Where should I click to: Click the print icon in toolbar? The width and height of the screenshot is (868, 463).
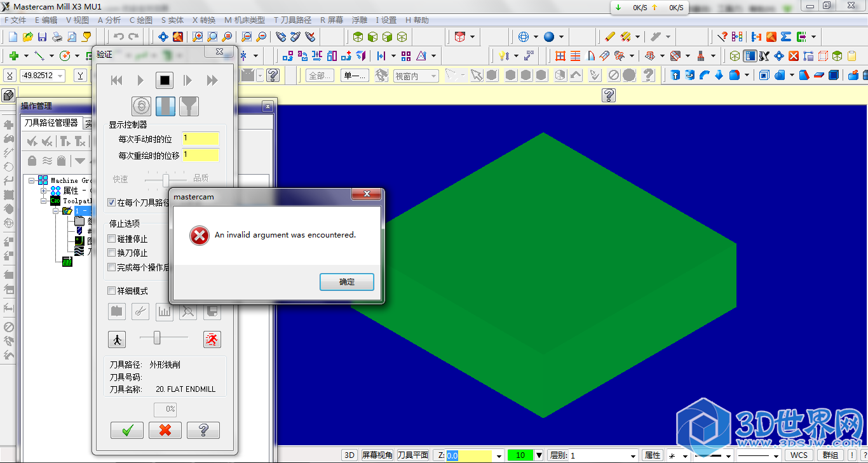click(x=57, y=37)
